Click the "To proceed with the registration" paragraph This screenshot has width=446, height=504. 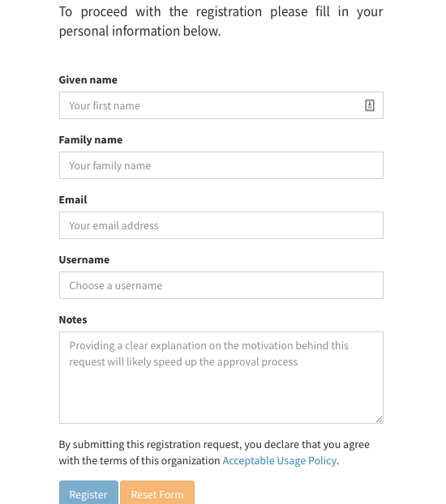[221, 21]
